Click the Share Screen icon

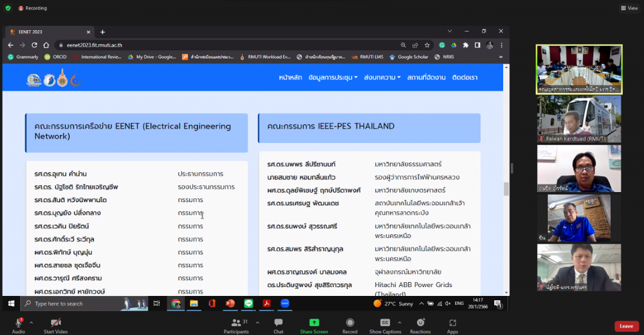click(314, 322)
